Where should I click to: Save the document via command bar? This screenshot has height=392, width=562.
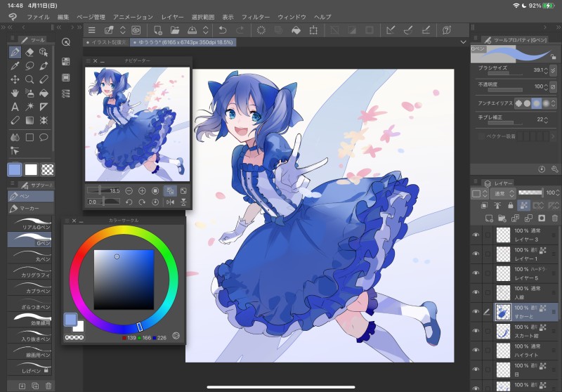[x=192, y=30]
